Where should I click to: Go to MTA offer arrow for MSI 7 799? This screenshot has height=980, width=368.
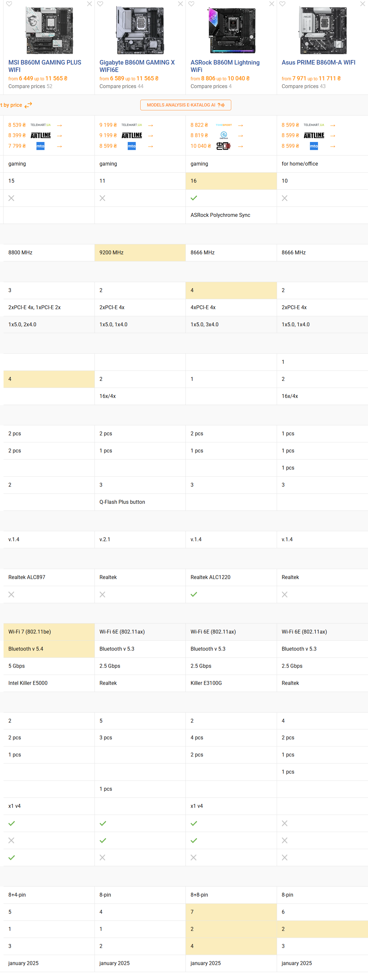pyautogui.click(x=59, y=146)
